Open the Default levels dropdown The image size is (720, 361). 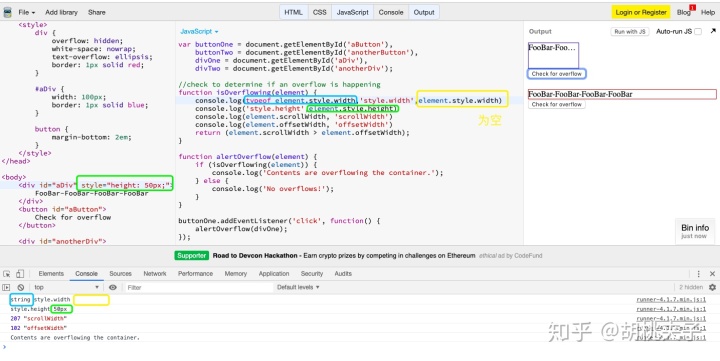(x=298, y=288)
